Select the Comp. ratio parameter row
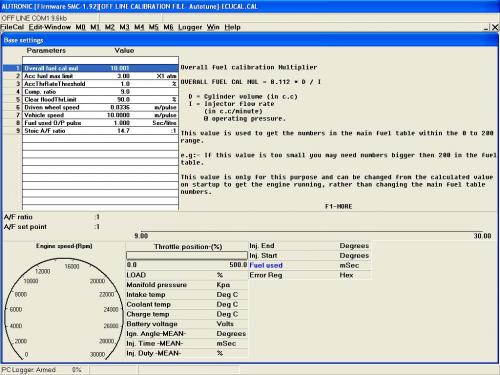 tap(91, 92)
